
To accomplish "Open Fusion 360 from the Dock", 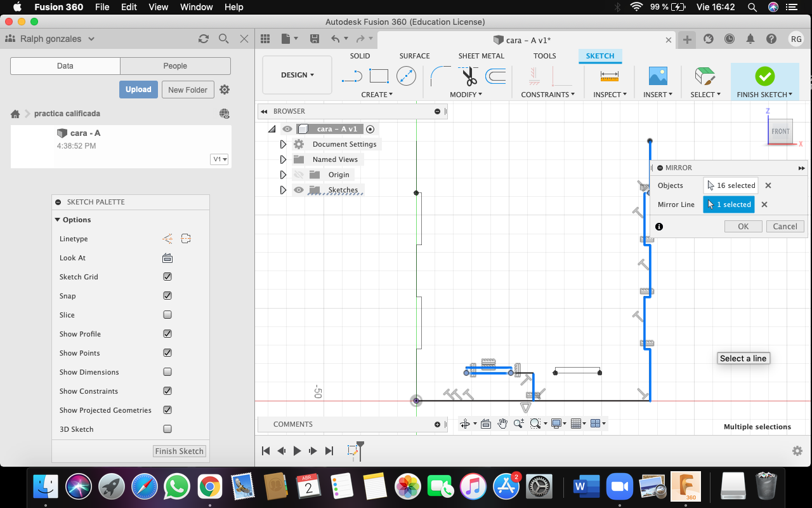I will (686, 487).
